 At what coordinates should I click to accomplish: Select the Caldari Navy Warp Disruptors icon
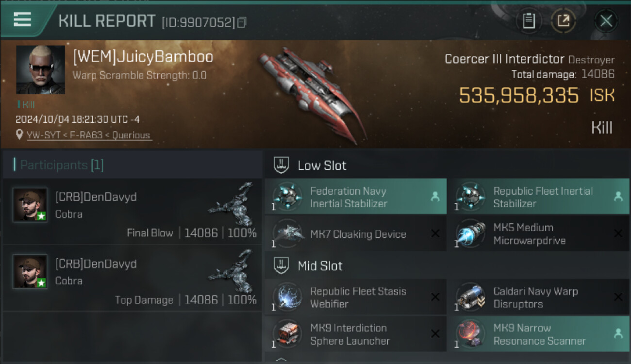pyautogui.click(x=471, y=297)
